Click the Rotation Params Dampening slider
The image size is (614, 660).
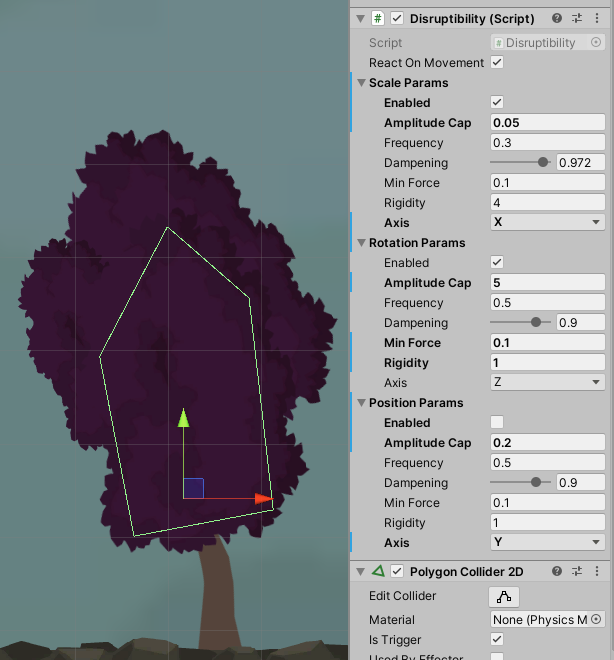point(520,323)
